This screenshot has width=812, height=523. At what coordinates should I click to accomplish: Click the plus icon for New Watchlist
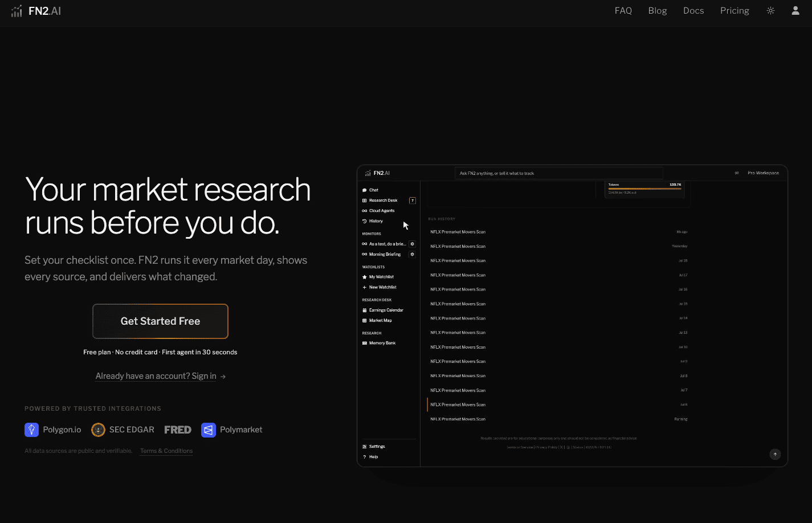(x=365, y=287)
